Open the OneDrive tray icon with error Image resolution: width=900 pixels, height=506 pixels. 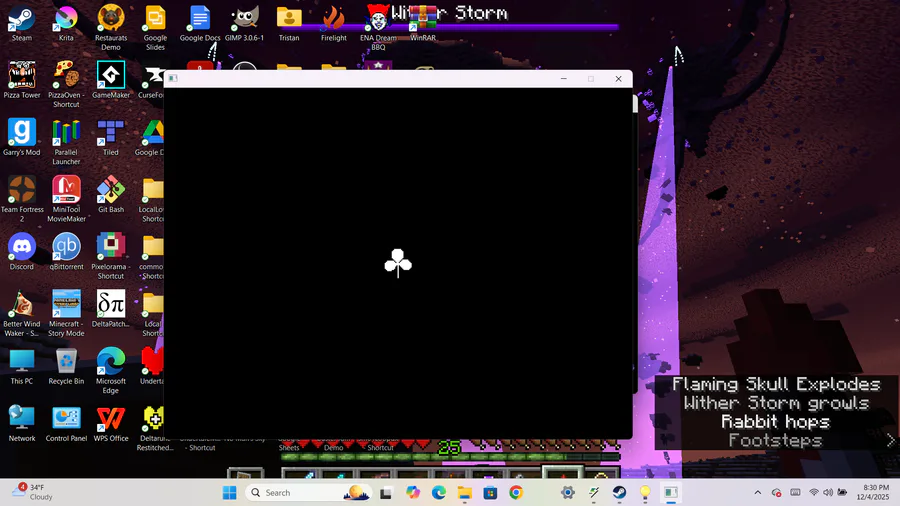[777, 492]
